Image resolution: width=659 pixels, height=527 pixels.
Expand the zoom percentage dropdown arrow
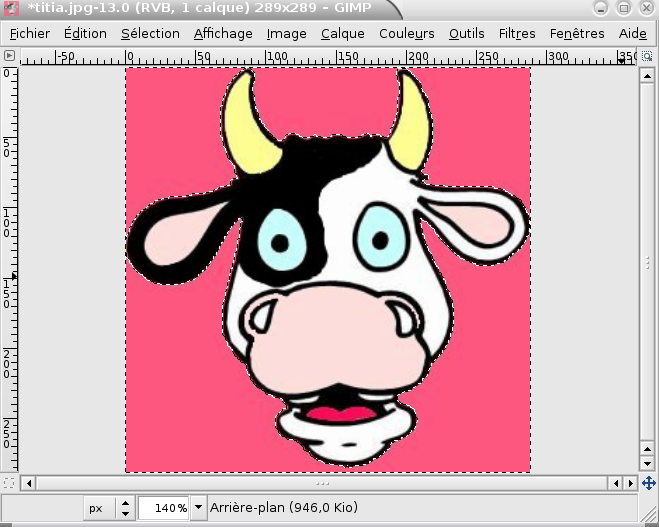click(x=198, y=508)
